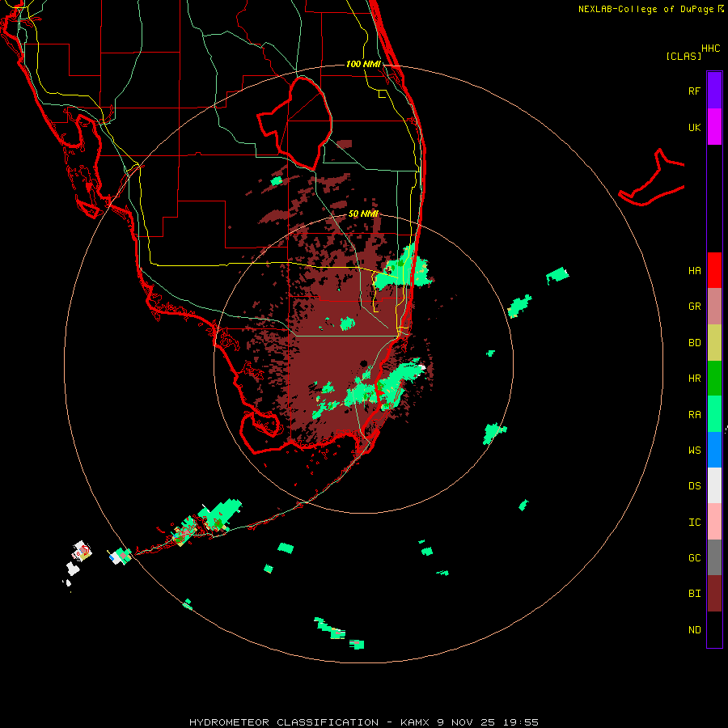Click the BD legend label
728x728 pixels.
click(x=694, y=343)
